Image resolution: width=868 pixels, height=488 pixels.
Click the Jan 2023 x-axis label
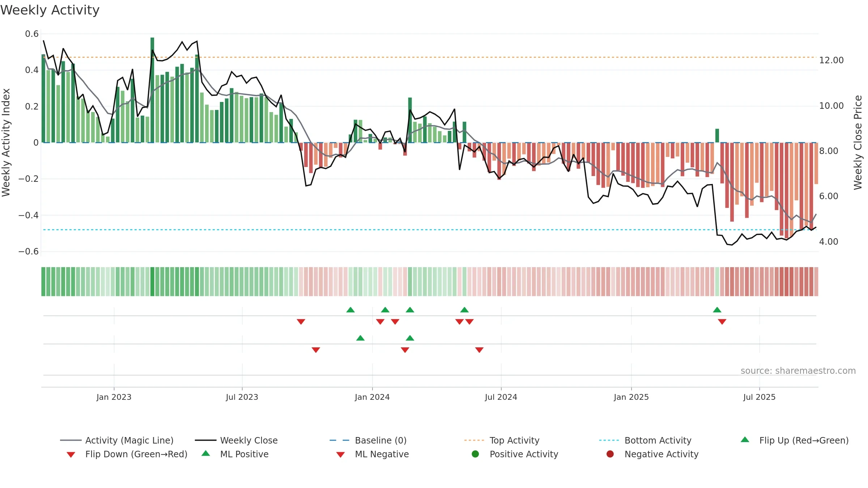pos(114,397)
